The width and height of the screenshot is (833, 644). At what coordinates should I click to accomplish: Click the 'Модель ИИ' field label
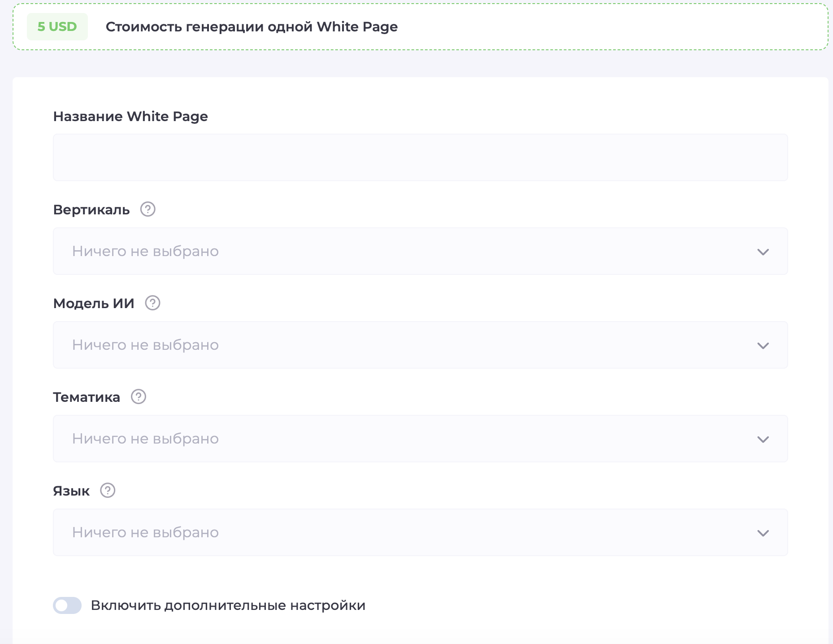[x=94, y=304]
